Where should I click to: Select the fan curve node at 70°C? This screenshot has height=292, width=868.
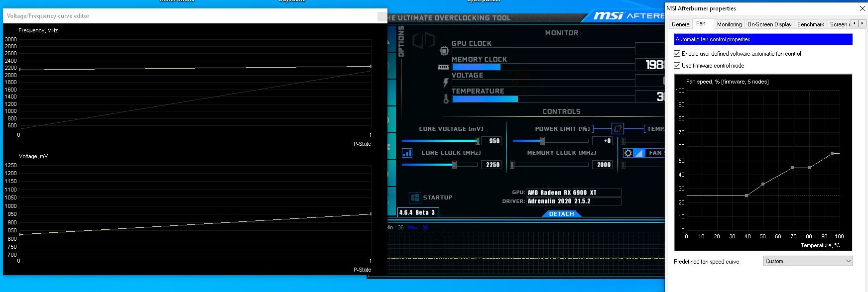pyautogui.click(x=792, y=168)
